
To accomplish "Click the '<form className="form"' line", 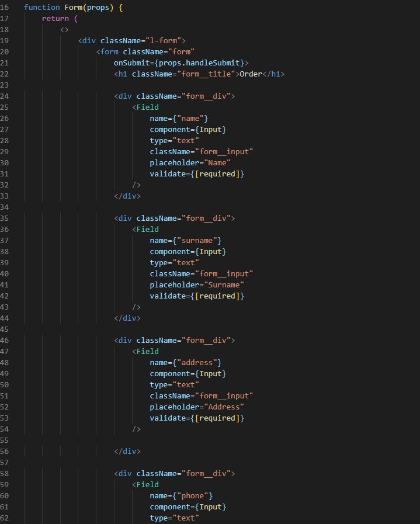I will tap(145, 51).
